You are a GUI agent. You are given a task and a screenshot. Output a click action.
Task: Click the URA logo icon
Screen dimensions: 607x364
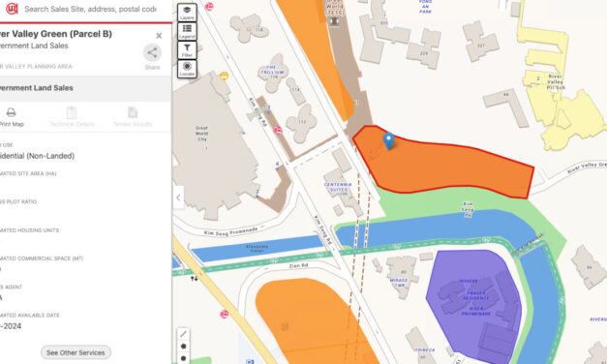pyautogui.click(x=12, y=9)
